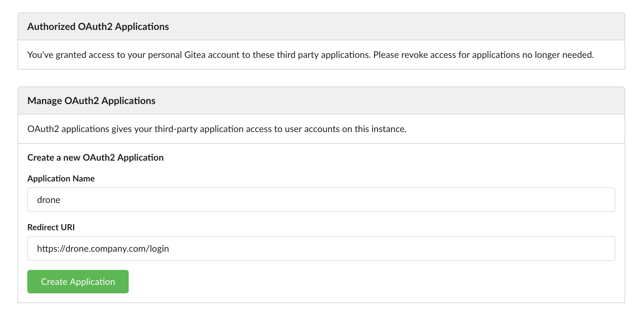Click the Create Application button

tap(78, 282)
